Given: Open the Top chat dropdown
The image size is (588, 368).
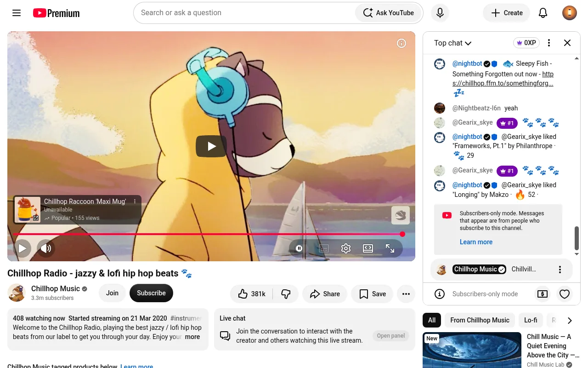Looking at the screenshot, I should (453, 43).
